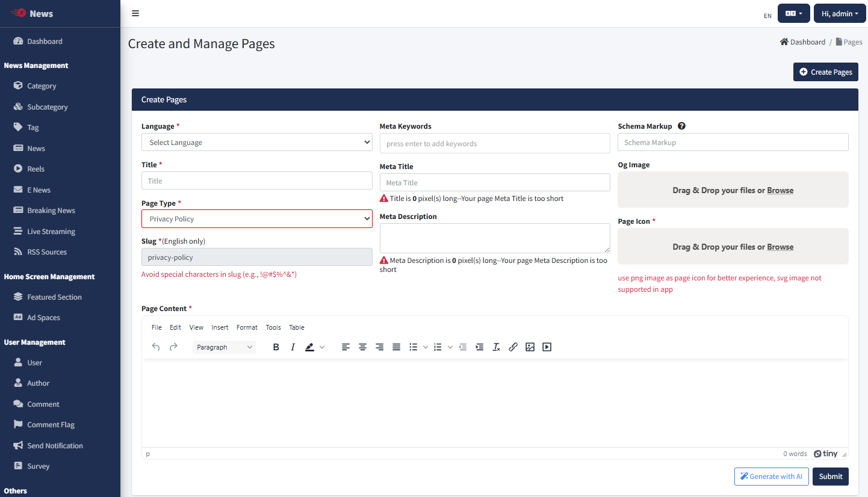Viewport: 868px width, 497px height.
Task: Align text right in editor
Action: pos(379,347)
